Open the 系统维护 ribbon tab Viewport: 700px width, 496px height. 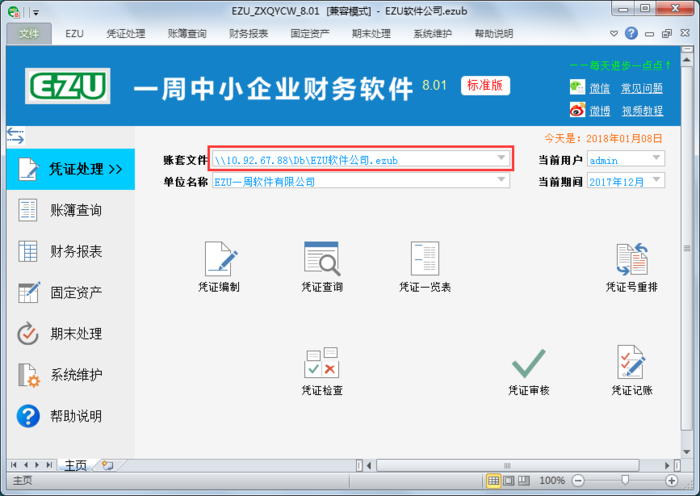pyautogui.click(x=433, y=33)
